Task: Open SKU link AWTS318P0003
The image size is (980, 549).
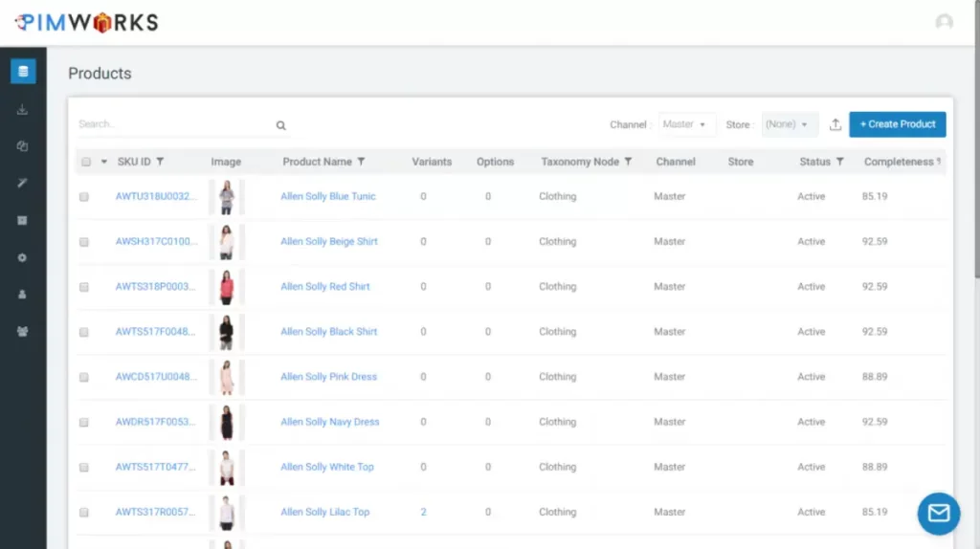Action: tap(156, 286)
